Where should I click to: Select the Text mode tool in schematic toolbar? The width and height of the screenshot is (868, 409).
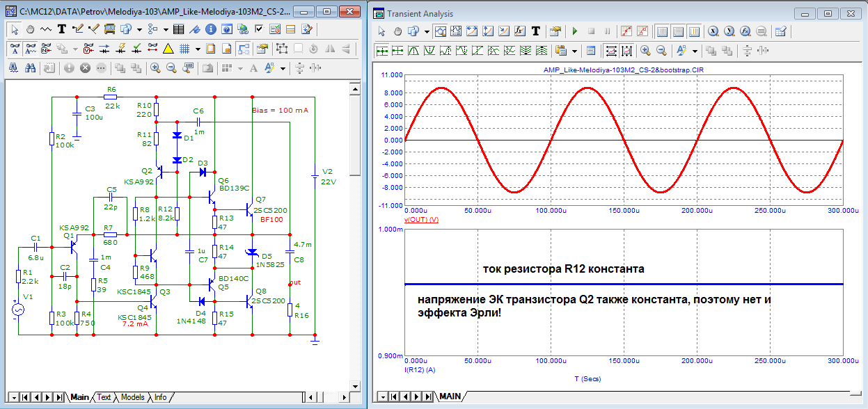62,29
